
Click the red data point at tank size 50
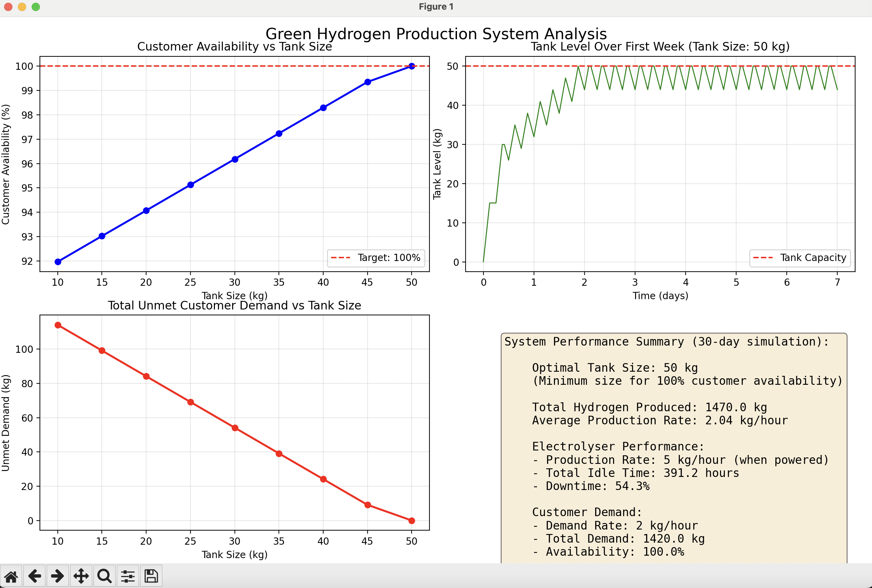(412, 521)
